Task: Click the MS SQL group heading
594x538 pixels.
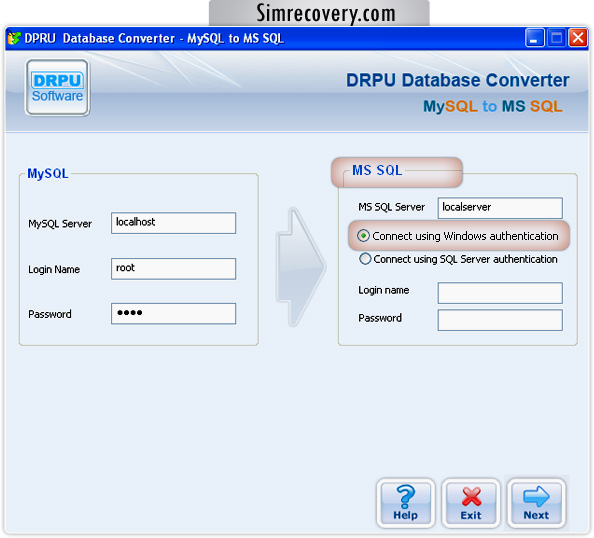Action: pos(377,170)
